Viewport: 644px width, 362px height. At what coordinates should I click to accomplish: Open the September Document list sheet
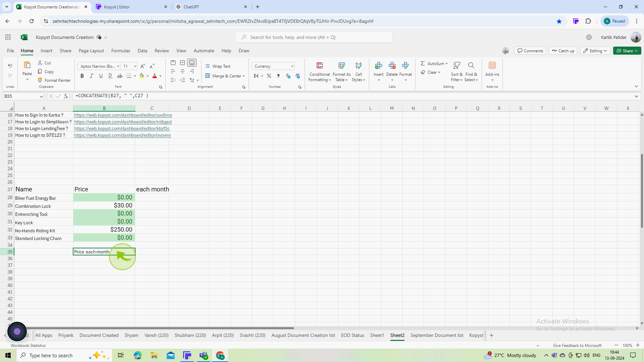pyautogui.click(x=437, y=336)
